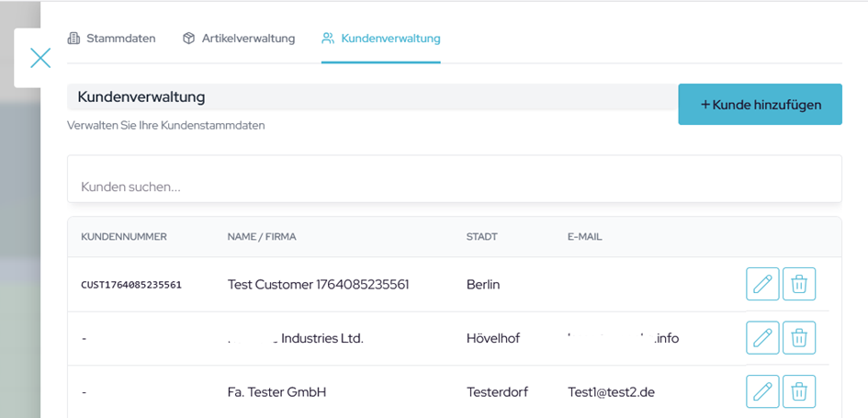Click the Fa. Tester GmbH name

point(276,392)
